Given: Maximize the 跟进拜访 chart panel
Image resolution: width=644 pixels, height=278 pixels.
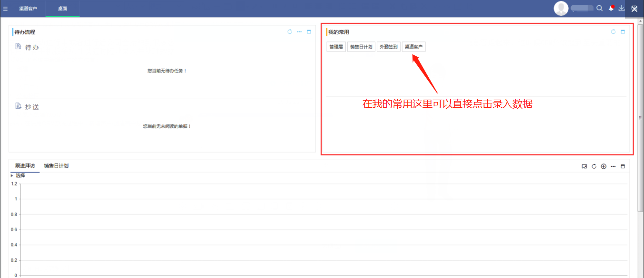Looking at the screenshot, I should (623, 166).
